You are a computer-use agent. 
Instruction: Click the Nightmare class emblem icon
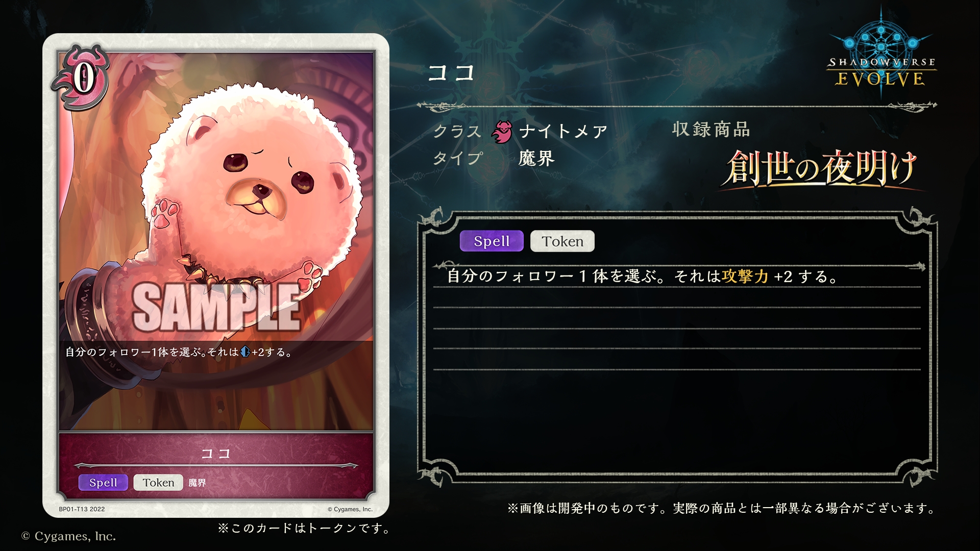click(x=501, y=132)
